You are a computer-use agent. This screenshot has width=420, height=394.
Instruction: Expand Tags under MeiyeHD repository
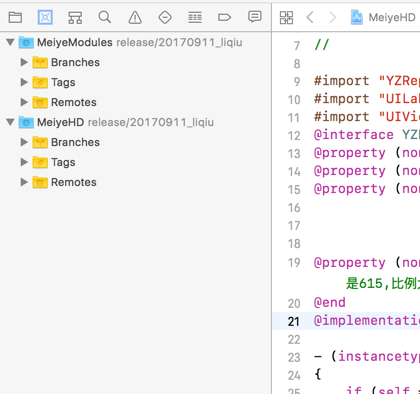coord(24,162)
